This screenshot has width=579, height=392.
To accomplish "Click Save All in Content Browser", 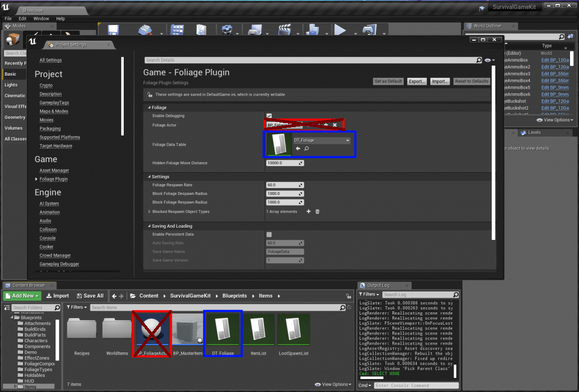I will tap(90, 296).
